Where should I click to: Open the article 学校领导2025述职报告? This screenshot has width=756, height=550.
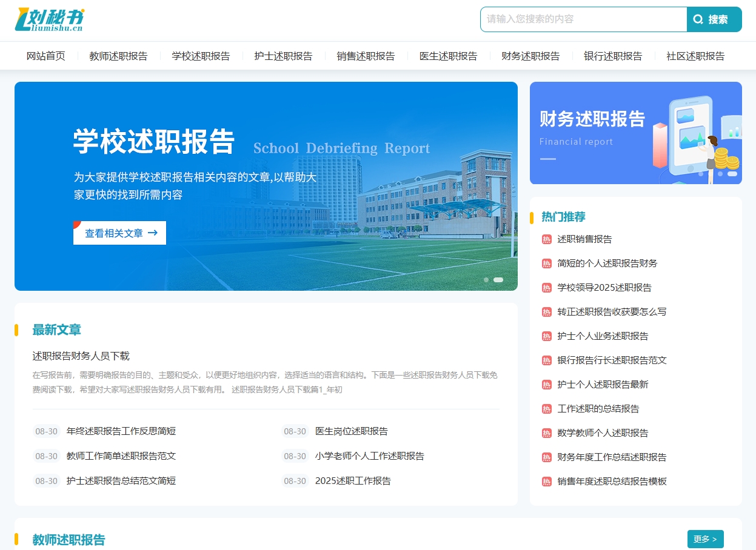pos(604,288)
